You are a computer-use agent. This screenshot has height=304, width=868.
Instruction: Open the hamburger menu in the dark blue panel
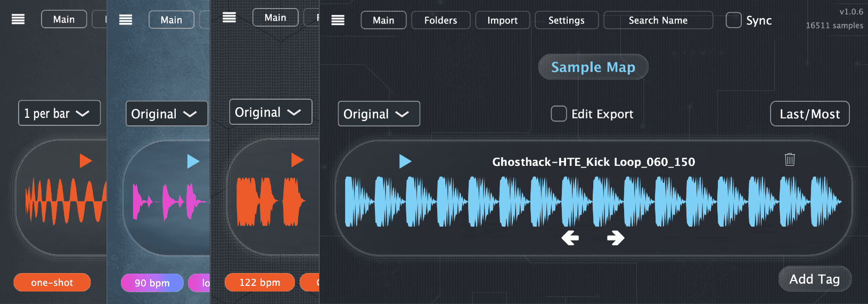point(338,20)
